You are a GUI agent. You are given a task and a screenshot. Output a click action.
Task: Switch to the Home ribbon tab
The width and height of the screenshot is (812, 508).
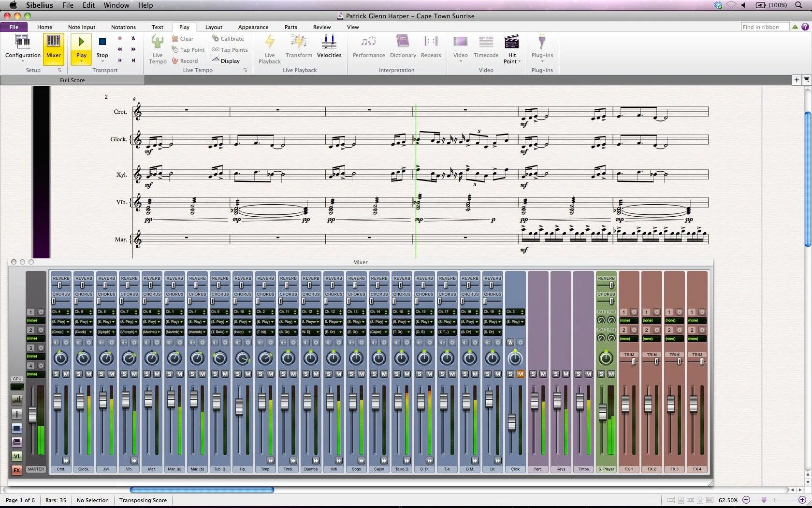click(44, 27)
